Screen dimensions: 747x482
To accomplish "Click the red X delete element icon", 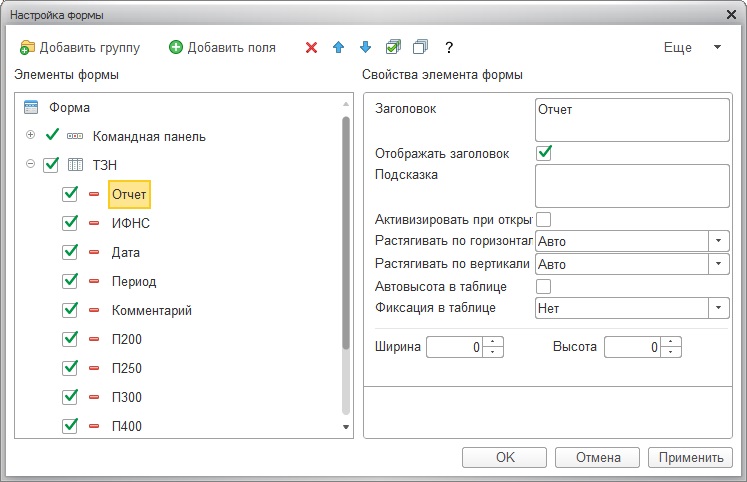I will (x=311, y=47).
